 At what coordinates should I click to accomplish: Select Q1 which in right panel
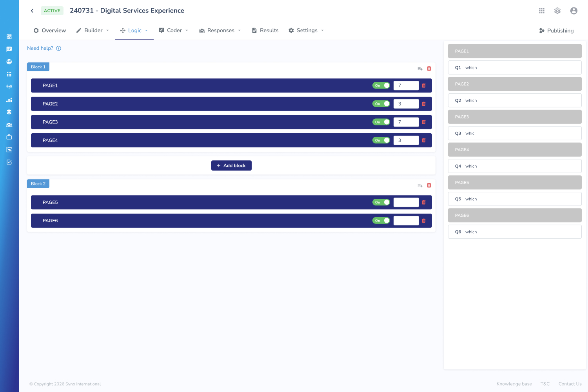coord(515,68)
